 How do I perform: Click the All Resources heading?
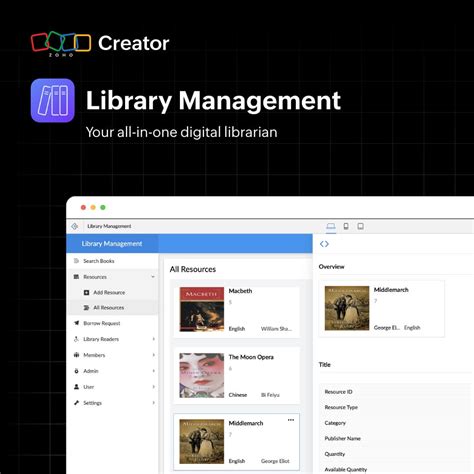pos(193,269)
